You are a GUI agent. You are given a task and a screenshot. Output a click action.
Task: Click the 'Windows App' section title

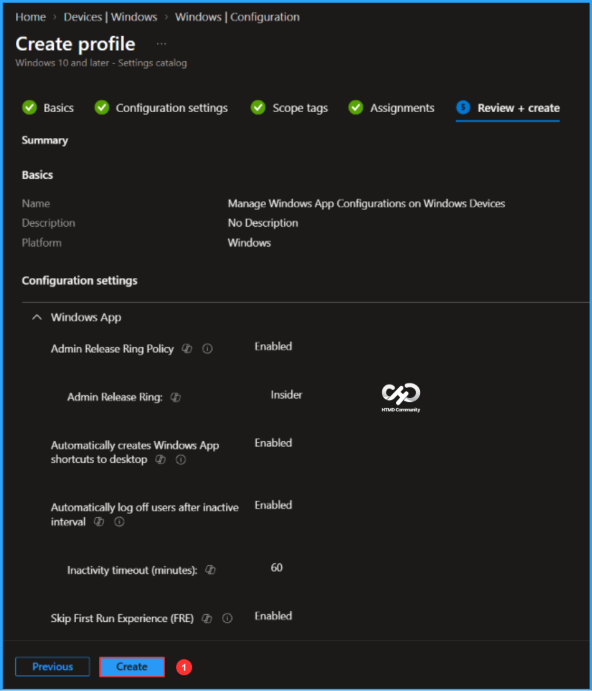(86, 317)
